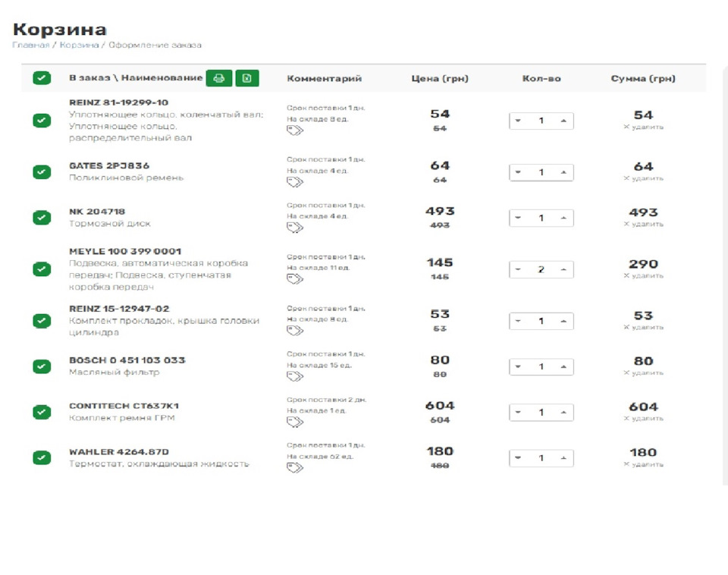Increase quantity for REINZ 81-19299-10
The image size is (728, 575).
pyautogui.click(x=563, y=121)
